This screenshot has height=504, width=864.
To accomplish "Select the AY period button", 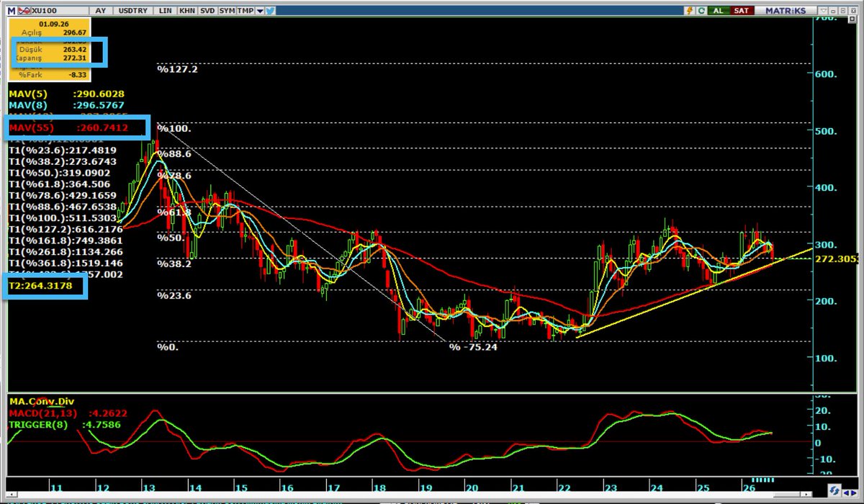I will coord(100,11).
